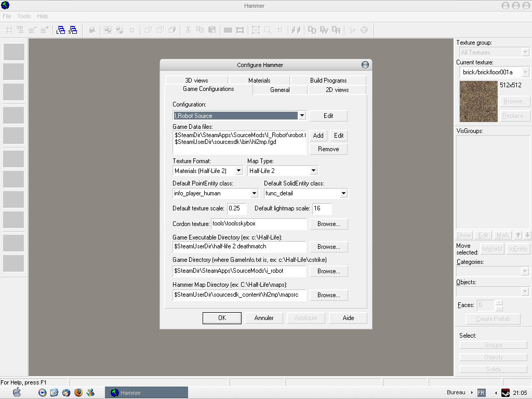
Task: Click Browse for Cordon texture
Action: (x=329, y=224)
